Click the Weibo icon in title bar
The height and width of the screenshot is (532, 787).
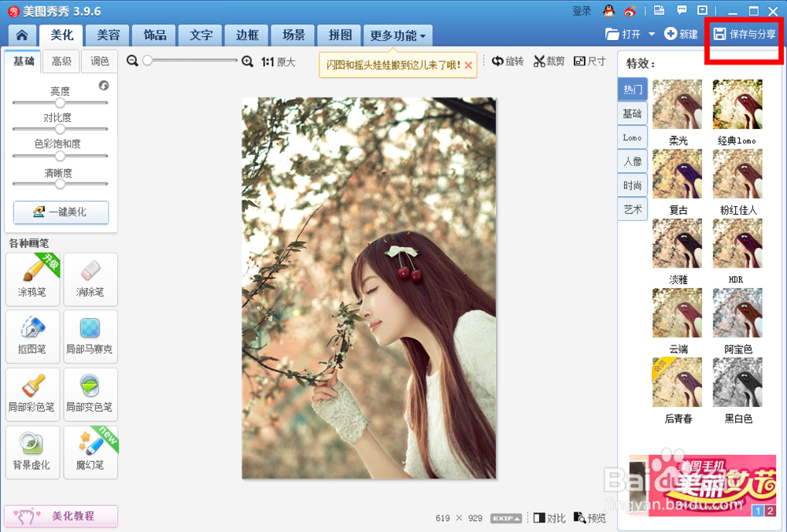630,10
